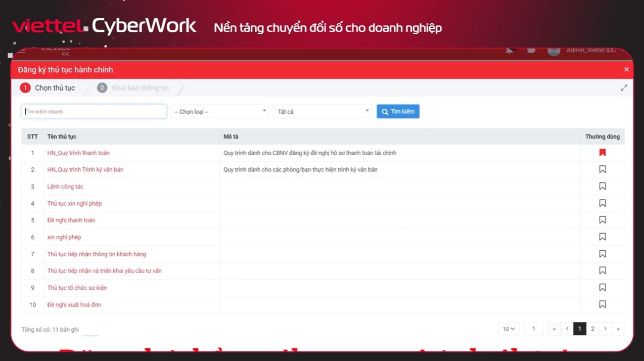Screen dimensions: 644x361
Task: Go to first page of results
Action: [x=554, y=329]
